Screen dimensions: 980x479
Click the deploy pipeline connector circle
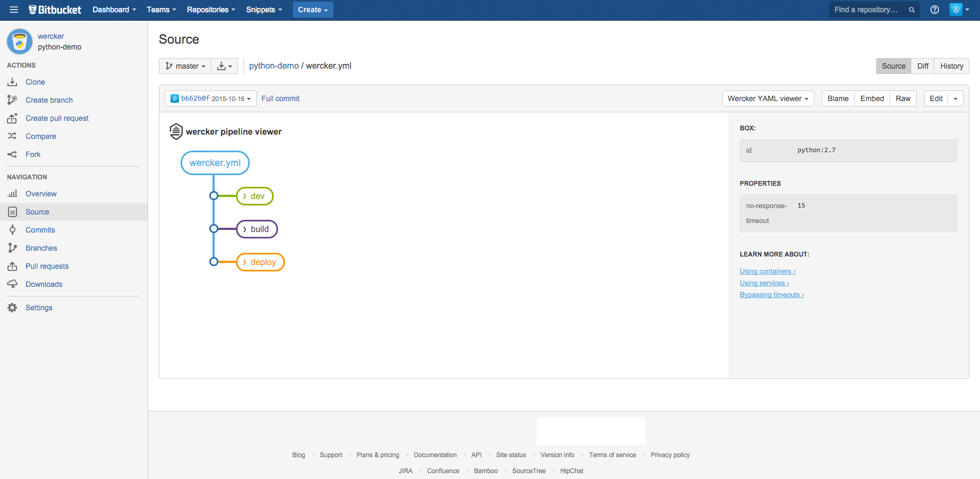pos(214,262)
